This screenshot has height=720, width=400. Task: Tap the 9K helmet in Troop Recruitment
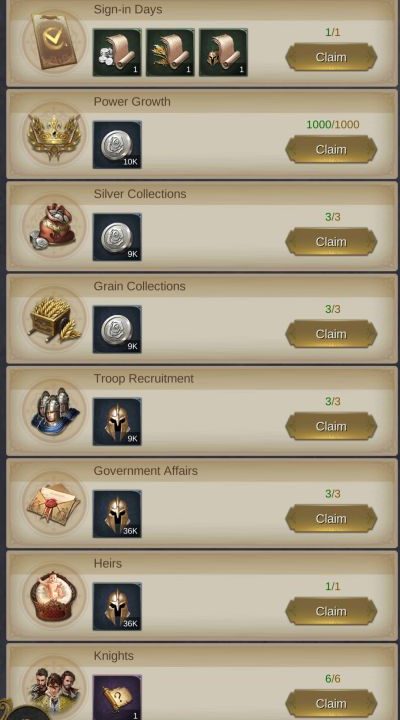coord(117,422)
